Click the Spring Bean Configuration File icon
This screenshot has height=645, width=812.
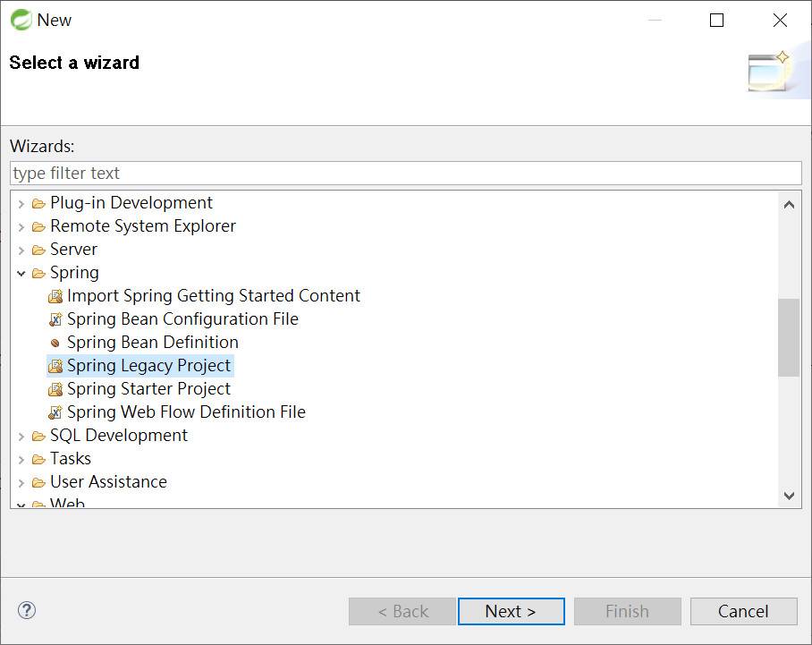55,319
